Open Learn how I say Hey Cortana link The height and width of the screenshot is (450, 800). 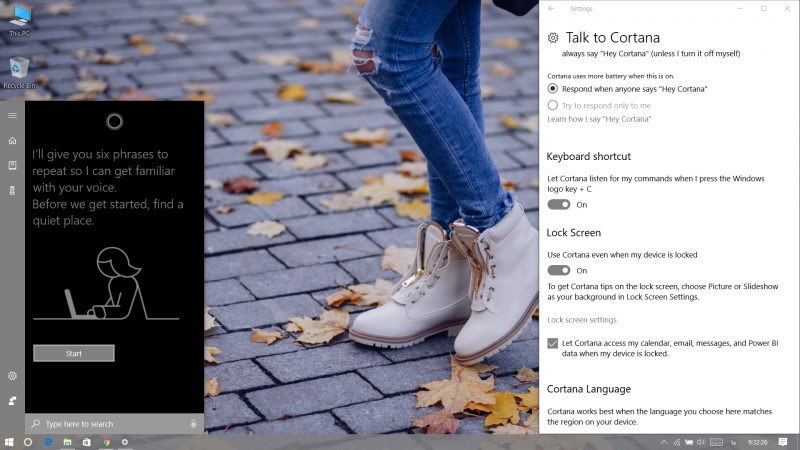599,119
